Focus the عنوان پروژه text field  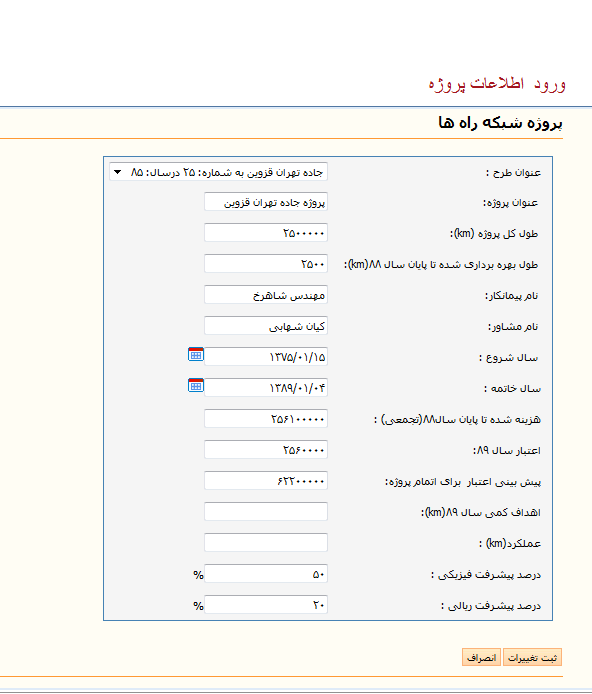click(266, 202)
